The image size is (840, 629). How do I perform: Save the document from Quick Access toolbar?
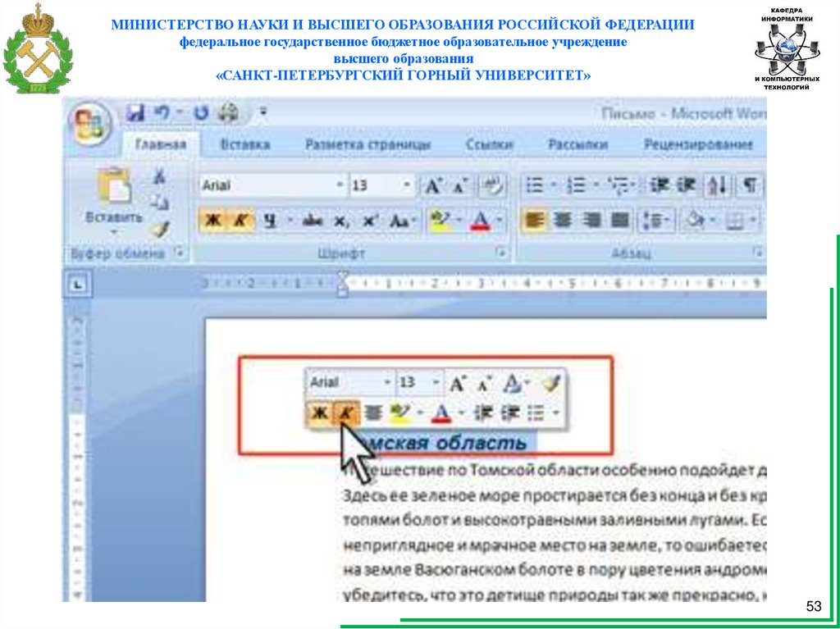135,113
